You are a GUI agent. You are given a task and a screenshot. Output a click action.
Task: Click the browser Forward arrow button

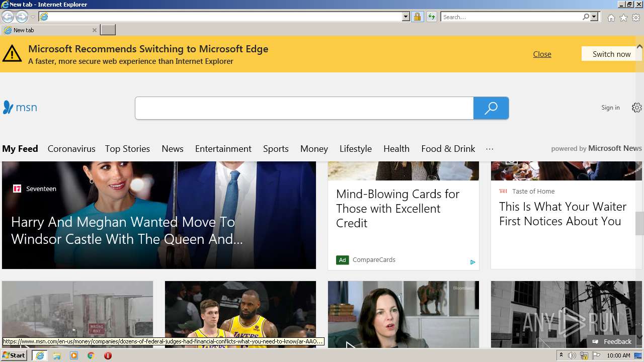point(22,17)
